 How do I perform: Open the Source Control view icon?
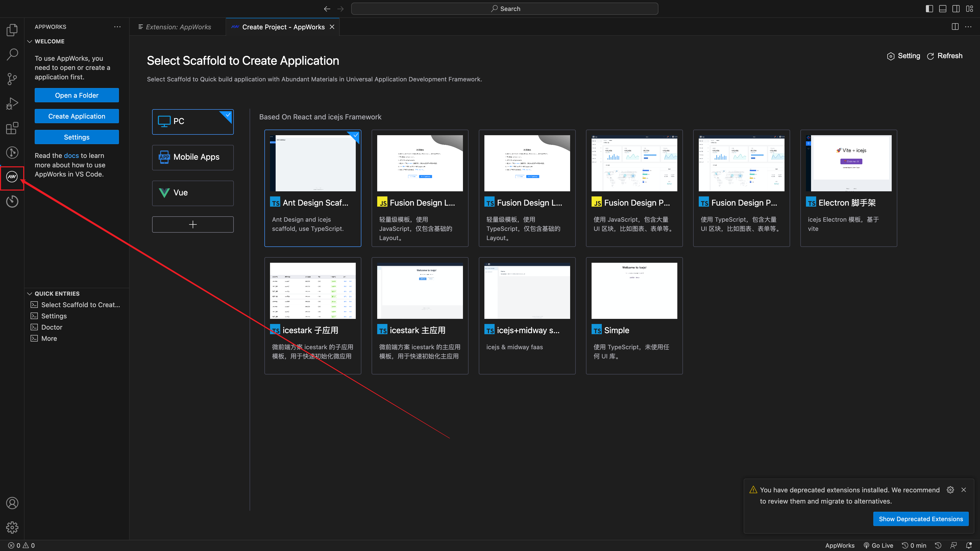click(x=12, y=79)
